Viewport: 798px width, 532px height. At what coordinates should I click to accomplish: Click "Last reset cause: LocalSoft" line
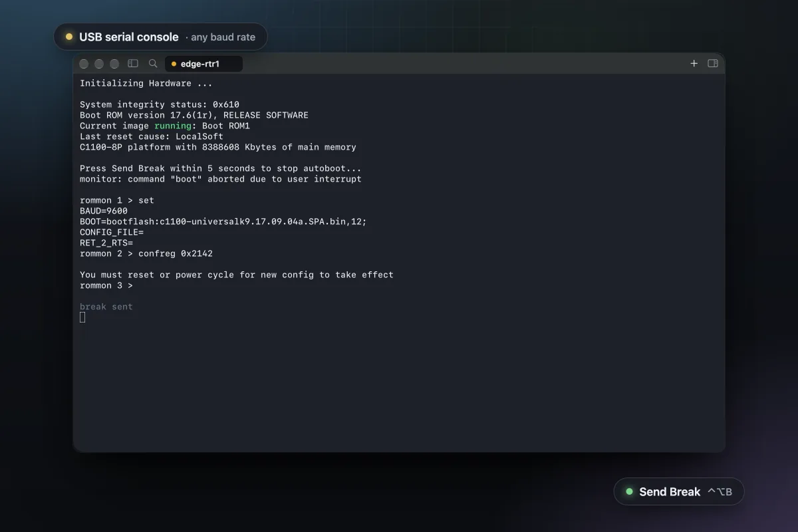[x=152, y=136]
